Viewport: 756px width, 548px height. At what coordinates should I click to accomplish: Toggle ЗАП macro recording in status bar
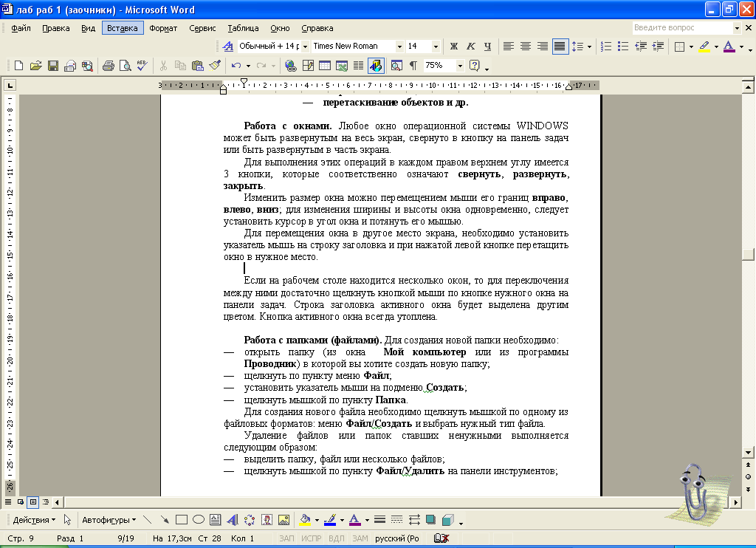[287, 538]
